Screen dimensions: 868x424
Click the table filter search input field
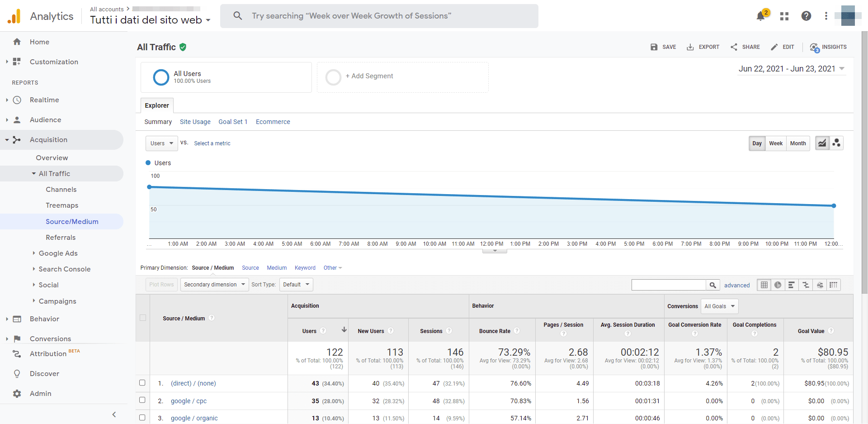[x=668, y=285]
